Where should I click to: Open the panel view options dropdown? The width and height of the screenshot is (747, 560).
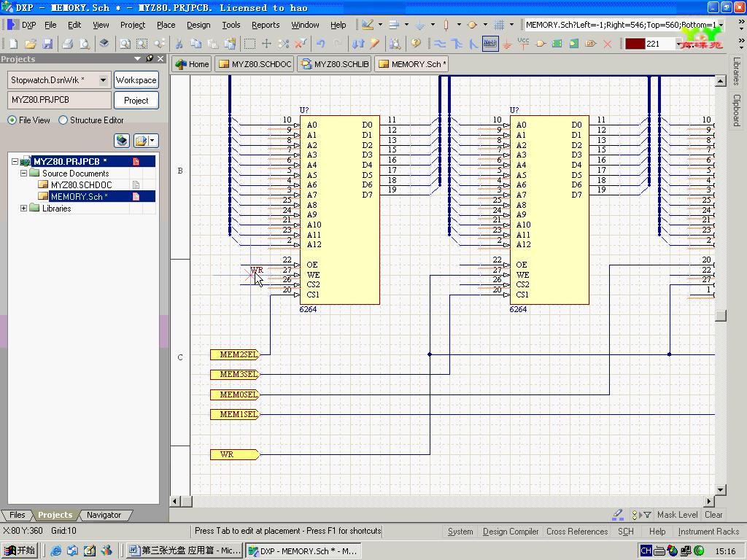click(x=152, y=141)
